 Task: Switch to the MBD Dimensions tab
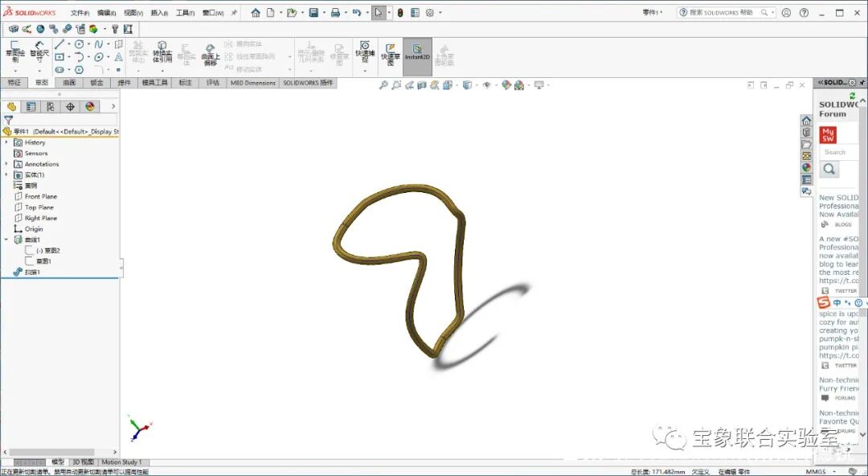(x=253, y=83)
